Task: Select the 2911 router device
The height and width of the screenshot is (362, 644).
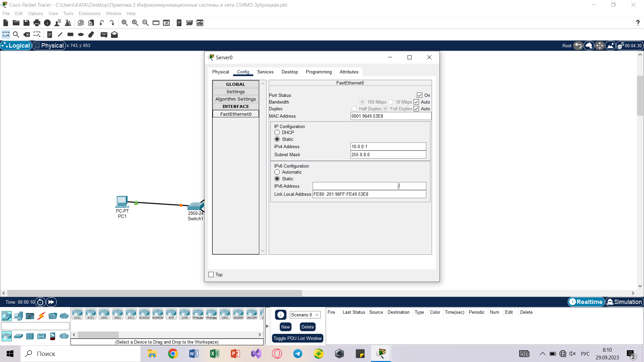Action: pos(131,314)
